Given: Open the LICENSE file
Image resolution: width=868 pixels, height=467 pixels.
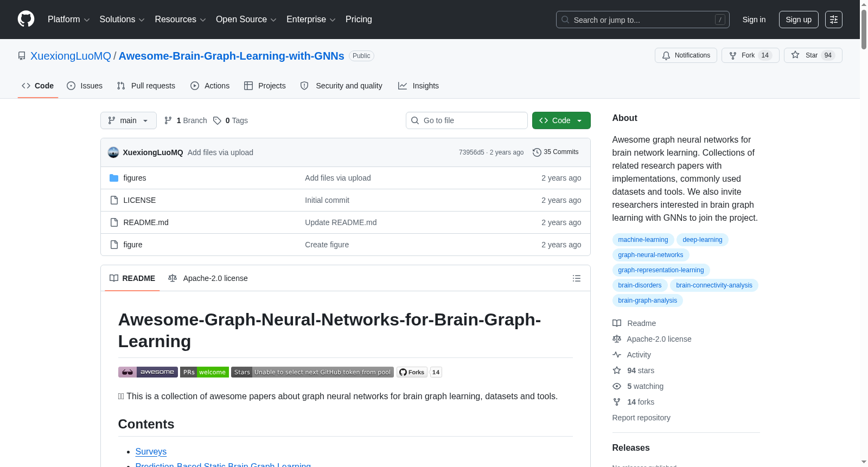Looking at the screenshot, I should (x=139, y=200).
